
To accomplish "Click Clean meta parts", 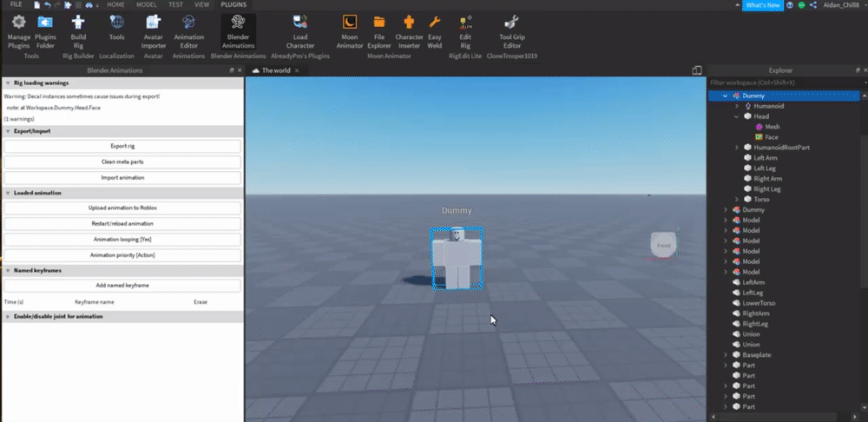I will tap(122, 162).
